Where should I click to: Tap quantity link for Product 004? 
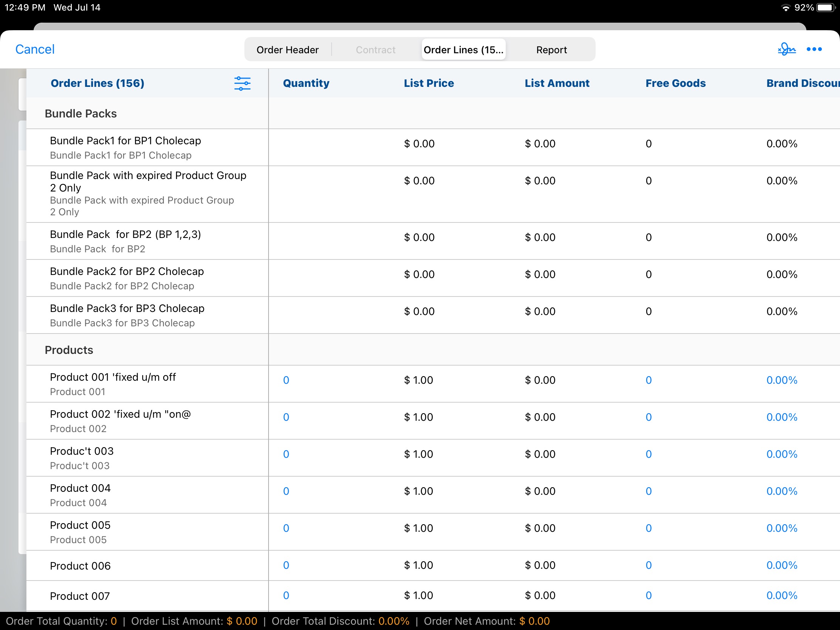[x=286, y=491]
